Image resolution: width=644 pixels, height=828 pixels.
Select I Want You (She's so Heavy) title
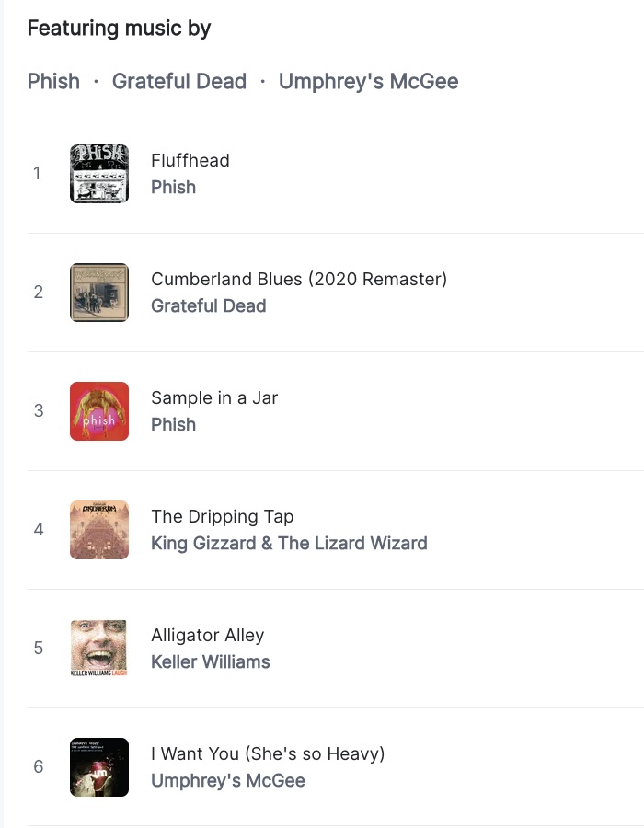pos(268,753)
